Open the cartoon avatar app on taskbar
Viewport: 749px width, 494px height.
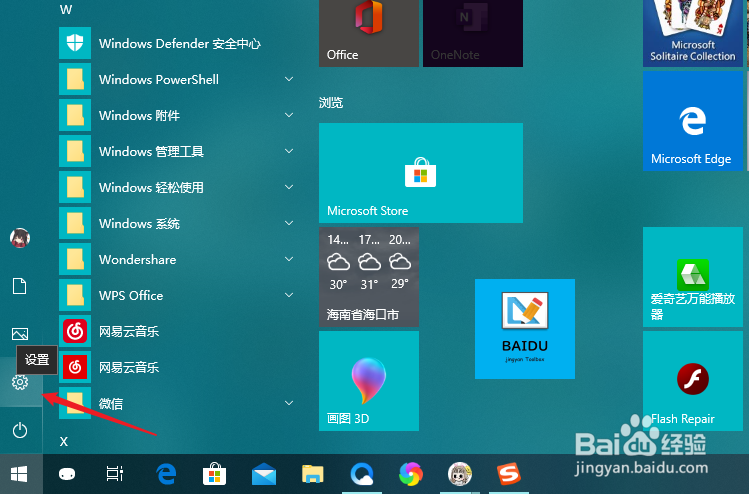pos(460,474)
